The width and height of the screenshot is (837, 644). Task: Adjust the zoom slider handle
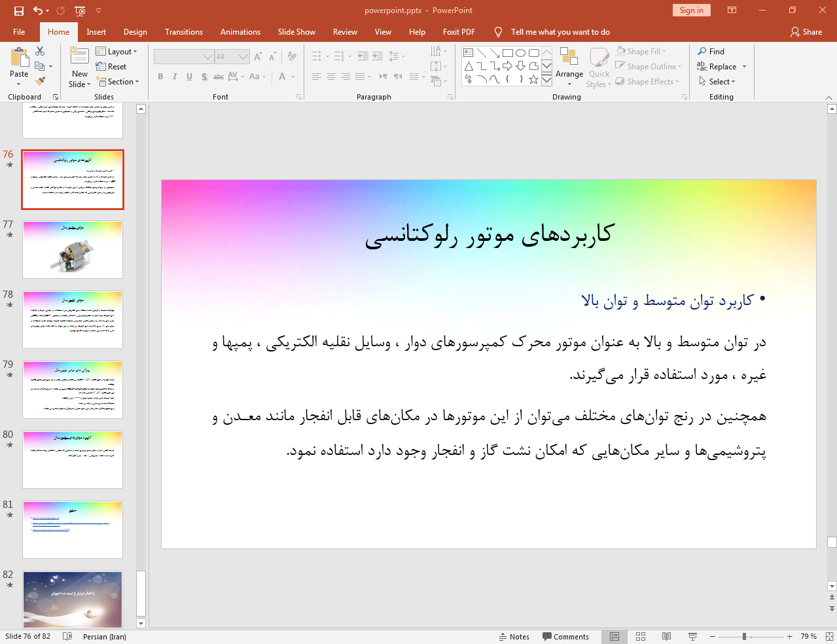pyautogui.click(x=744, y=636)
